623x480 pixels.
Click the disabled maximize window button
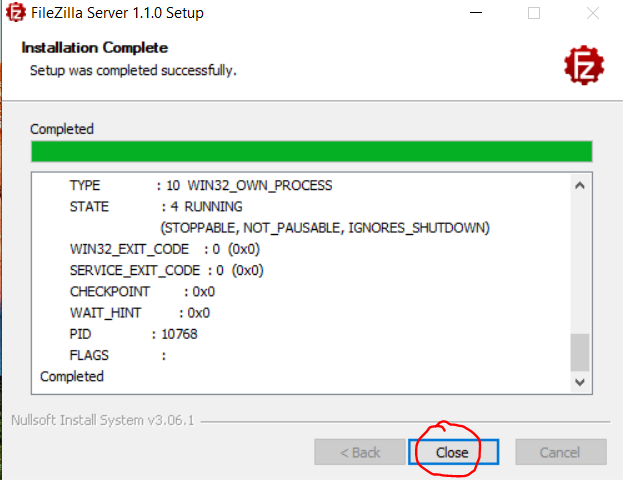click(534, 13)
